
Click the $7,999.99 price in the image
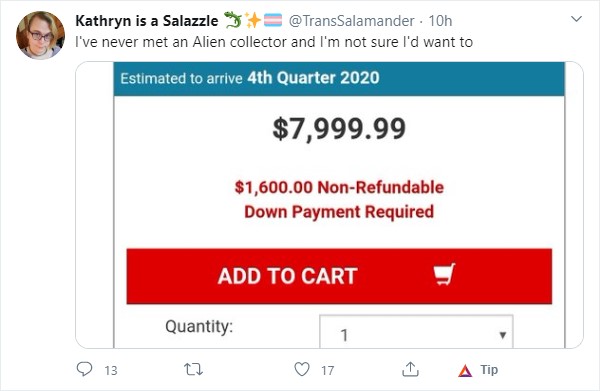pos(339,129)
